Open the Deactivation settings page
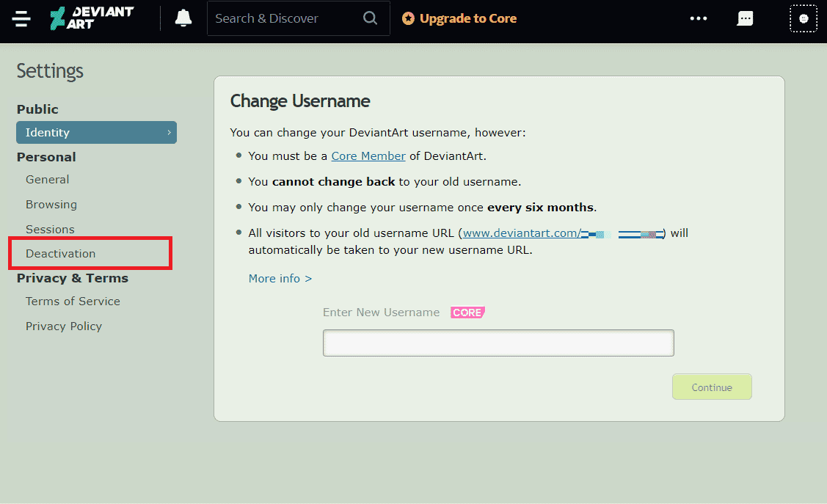Viewport: 827px width, 504px height. 61,254
